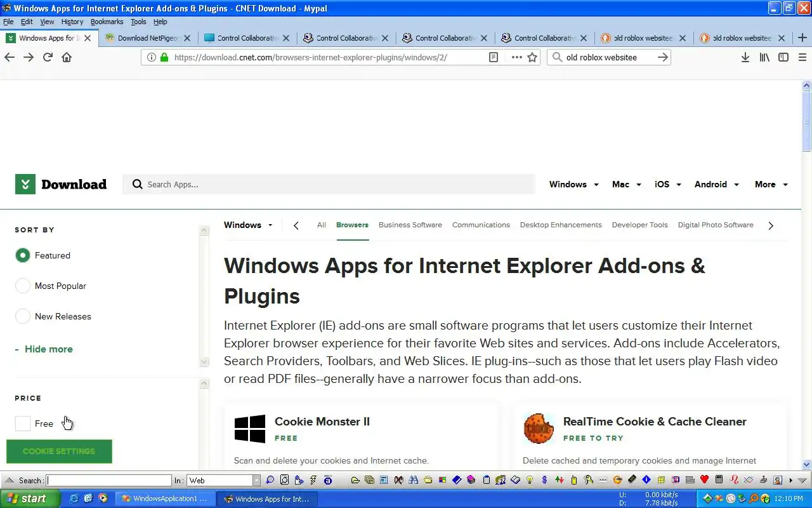The height and width of the screenshot is (508, 812).
Task: Close the Windows Apps for Internet Explorer tab
Action: (x=88, y=38)
